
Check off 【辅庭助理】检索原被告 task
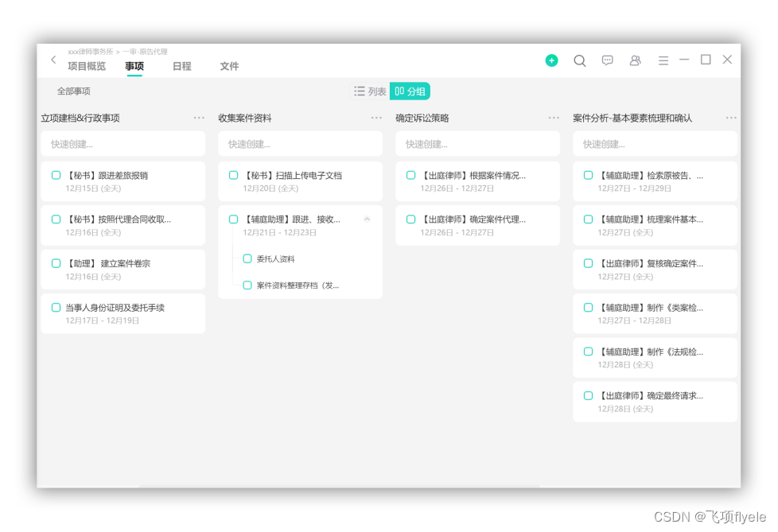click(588, 175)
